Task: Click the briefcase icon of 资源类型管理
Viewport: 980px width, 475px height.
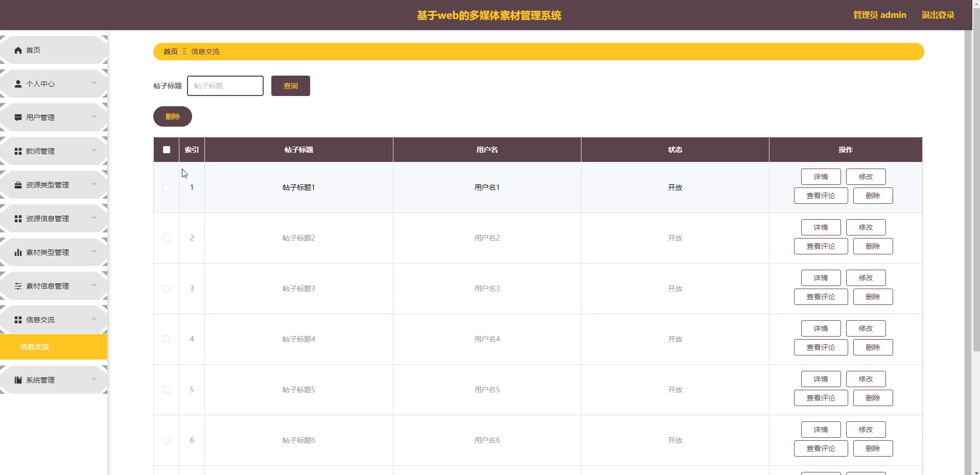Action: click(18, 185)
